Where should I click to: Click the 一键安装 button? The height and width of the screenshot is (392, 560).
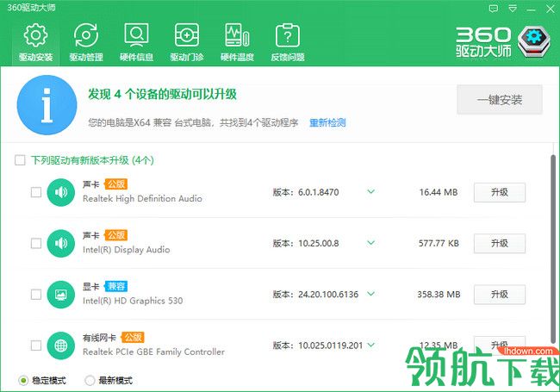point(500,100)
